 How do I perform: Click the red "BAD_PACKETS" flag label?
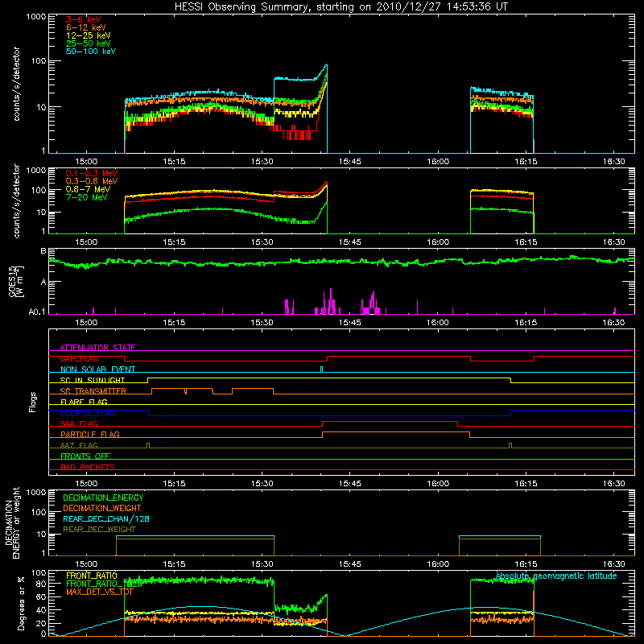click(x=88, y=467)
